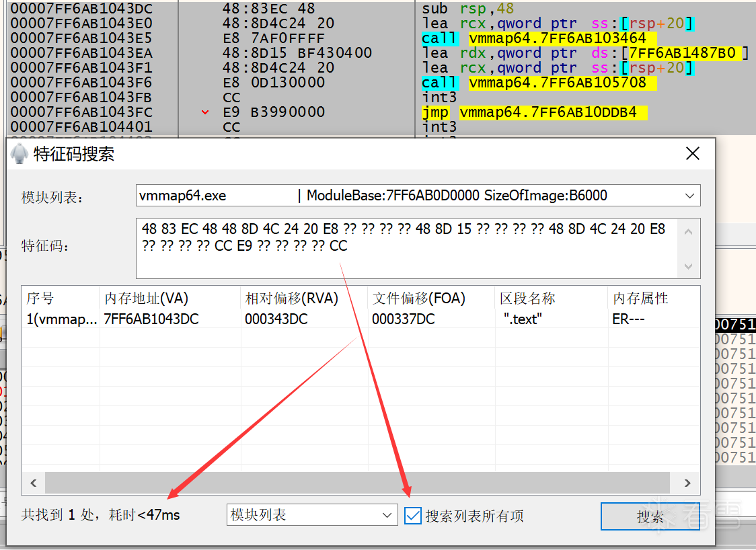This screenshot has height=550, width=756.
Task: Click the 内存地址(VA) column header
Action: coord(169,299)
